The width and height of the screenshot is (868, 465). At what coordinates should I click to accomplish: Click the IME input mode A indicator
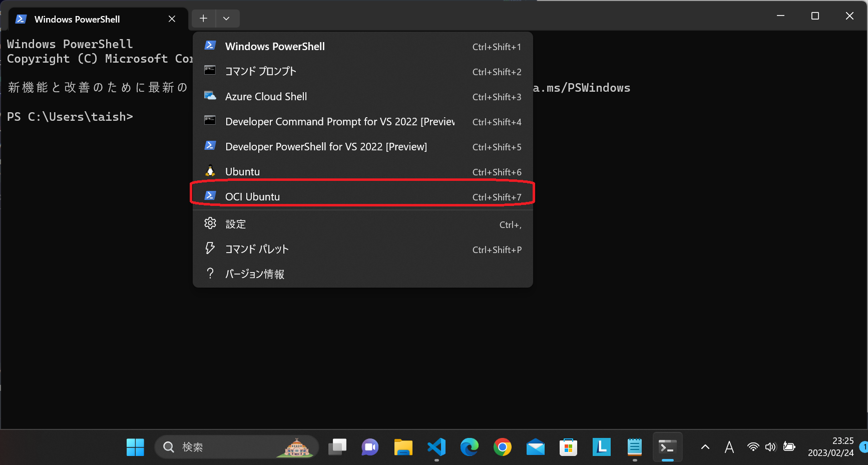[729, 447]
